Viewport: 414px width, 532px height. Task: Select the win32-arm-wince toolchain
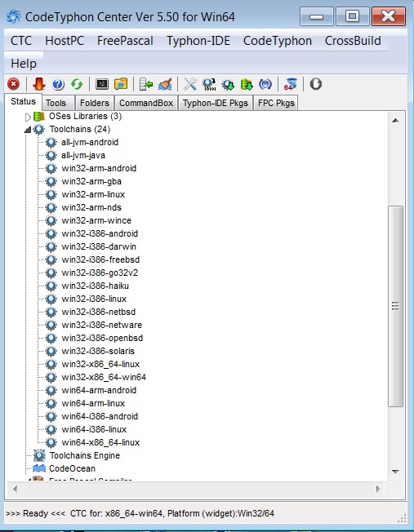pos(96,220)
